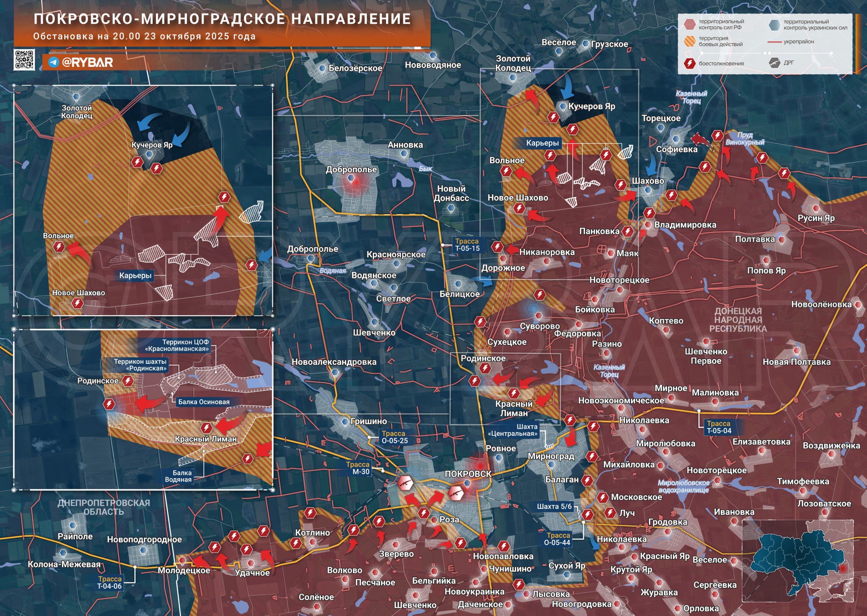Click the Трасса М-30 road label

pyautogui.click(x=358, y=468)
